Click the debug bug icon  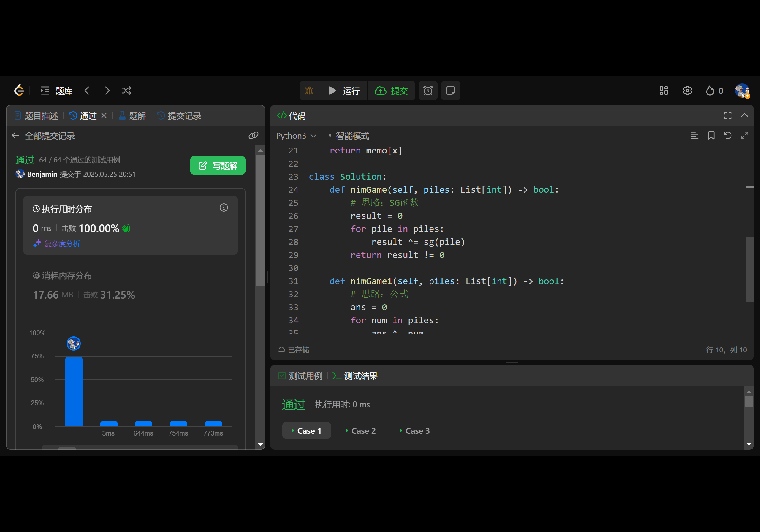[309, 91]
